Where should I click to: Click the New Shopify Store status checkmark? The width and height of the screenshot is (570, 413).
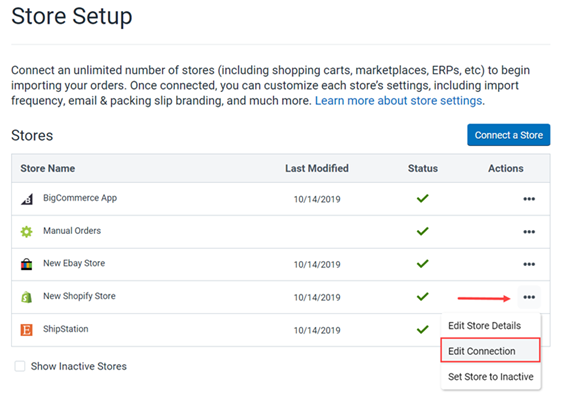coord(422,297)
